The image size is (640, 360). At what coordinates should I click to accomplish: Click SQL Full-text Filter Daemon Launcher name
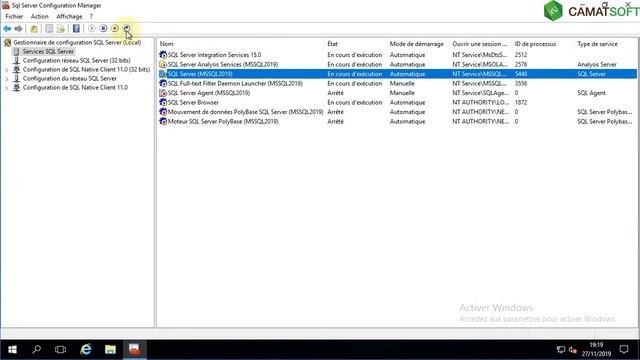pos(235,83)
